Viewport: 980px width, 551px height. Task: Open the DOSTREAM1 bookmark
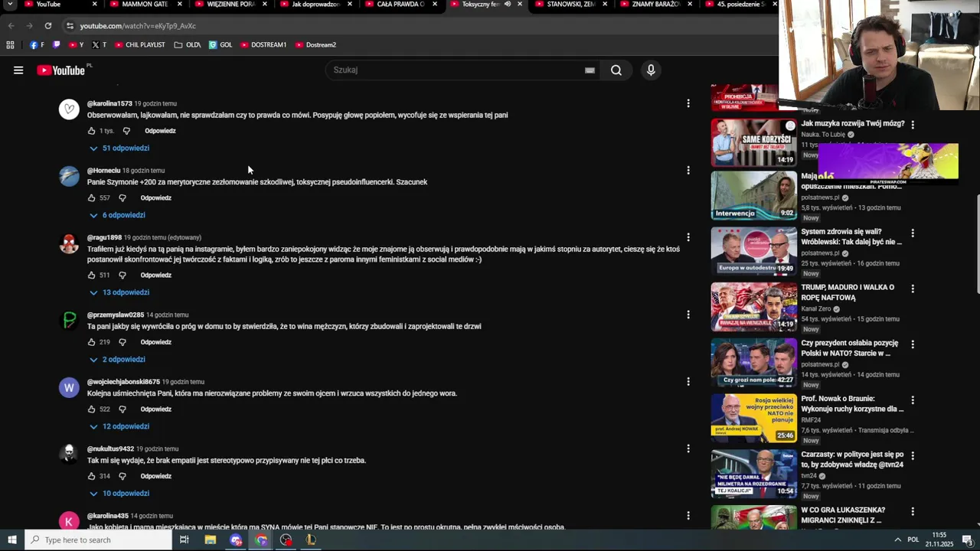[x=263, y=45]
